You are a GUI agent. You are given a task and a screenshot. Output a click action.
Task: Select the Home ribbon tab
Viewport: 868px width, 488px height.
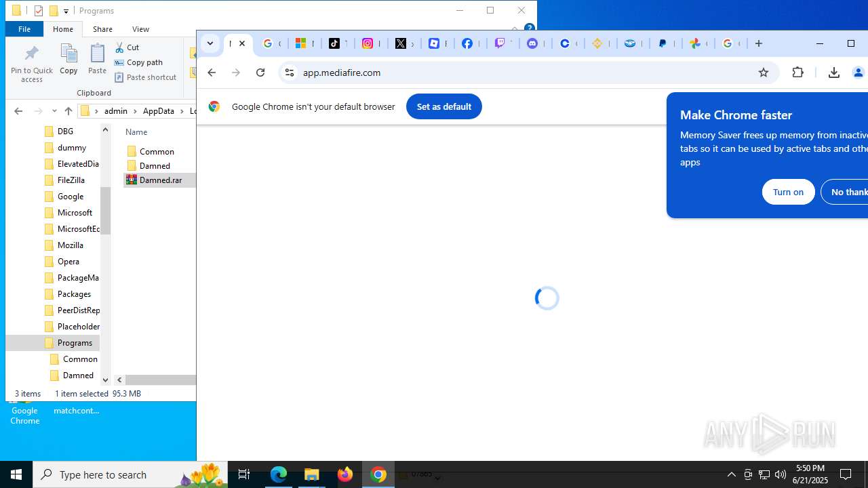(x=63, y=29)
